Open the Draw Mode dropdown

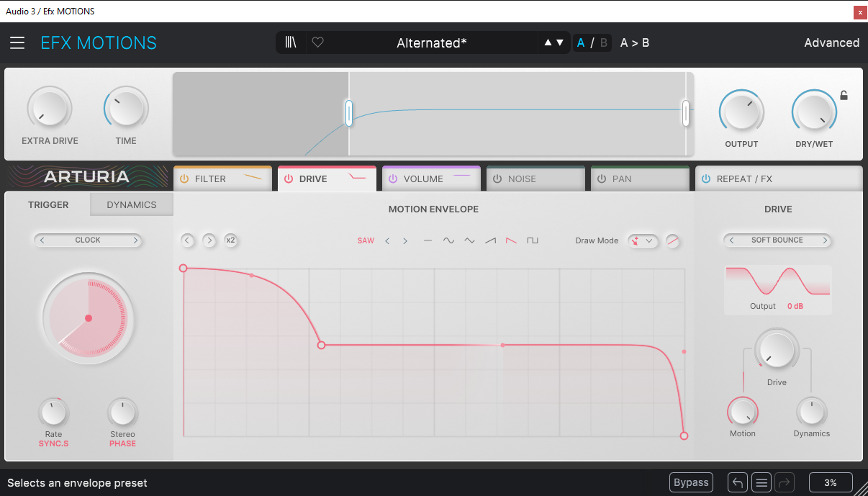point(643,240)
